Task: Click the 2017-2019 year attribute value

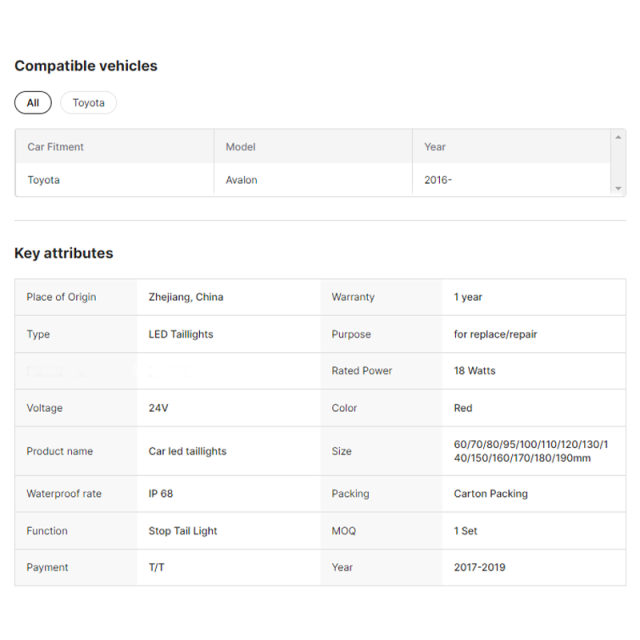Action: coord(480,567)
